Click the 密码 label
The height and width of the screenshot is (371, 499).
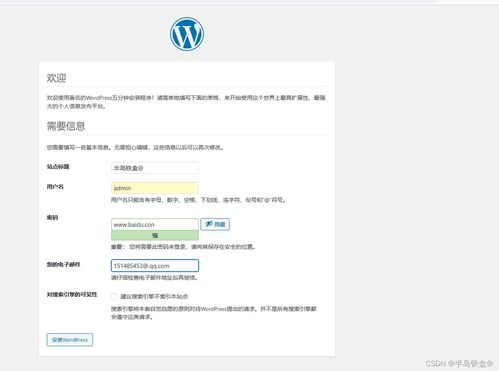point(52,217)
